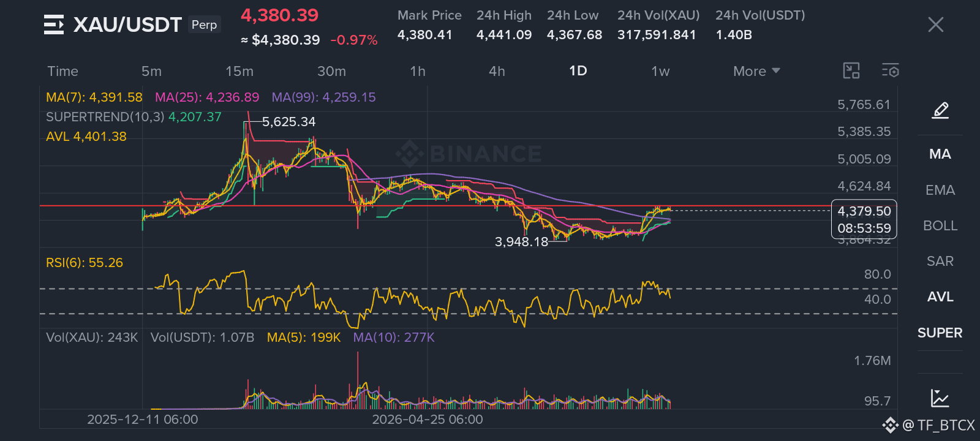980x441 pixels.
Task: Select the 5m timeframe
Action: 151,71
